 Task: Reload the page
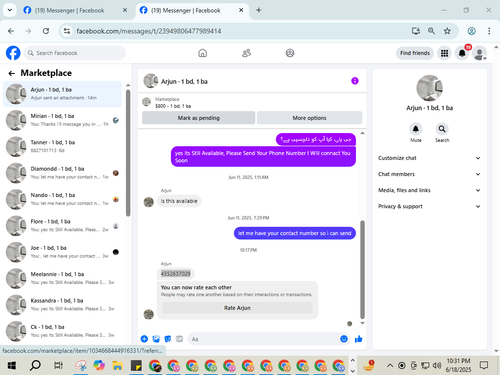46,31
